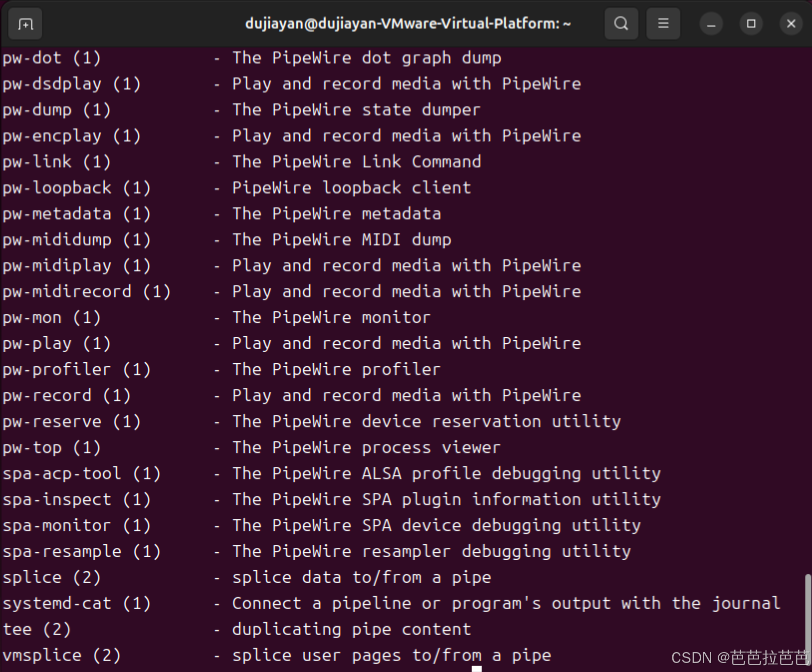
Task: Click the terminal vertical scrollbar
Action: 808,620
